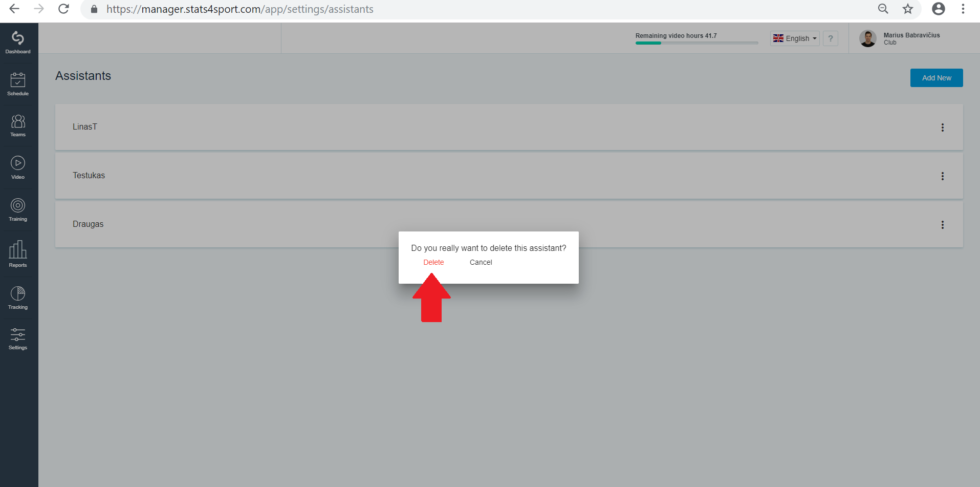This screenshot has width=980, height=487.
Task: Reload the page in the browser
Action: pyautogui.click(x=63, y=9)
